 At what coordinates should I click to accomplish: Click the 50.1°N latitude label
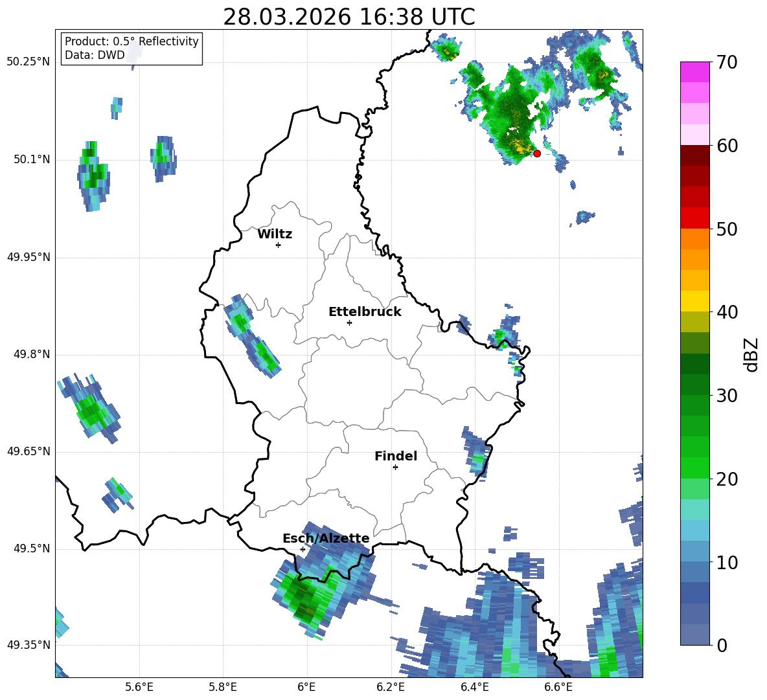(31, 159)
